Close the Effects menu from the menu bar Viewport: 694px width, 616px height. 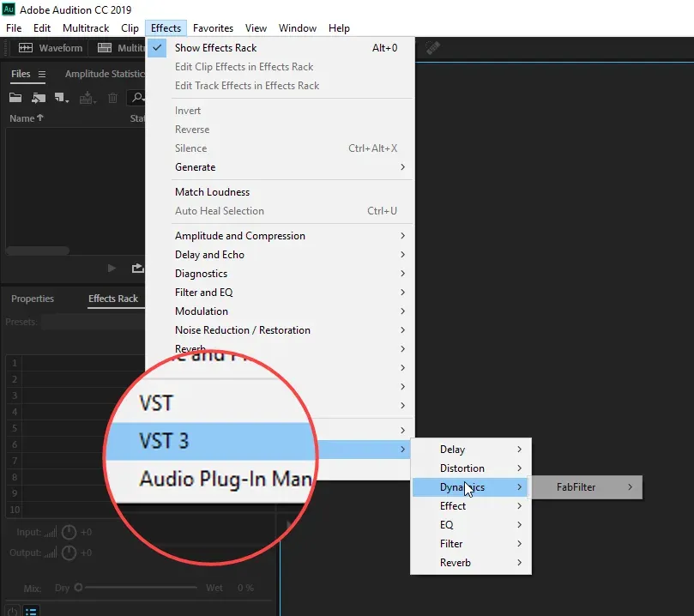(166, 28)
